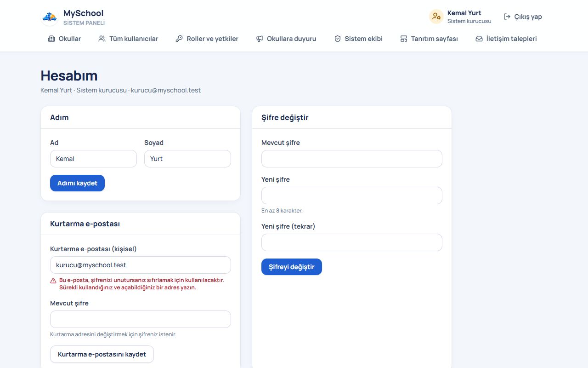Click the red warning triangle icon
Image resolution: width=588 pixels, height=368 pixels.
click(x=53, y=280)
